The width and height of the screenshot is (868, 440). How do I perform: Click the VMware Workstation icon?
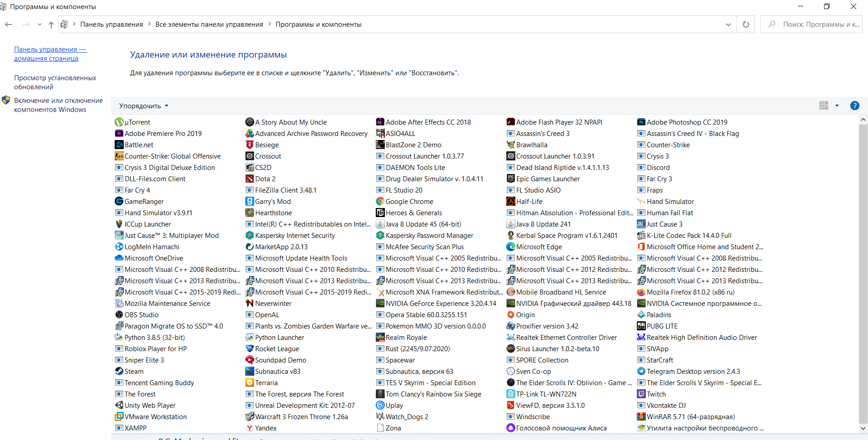pos(119,417)
